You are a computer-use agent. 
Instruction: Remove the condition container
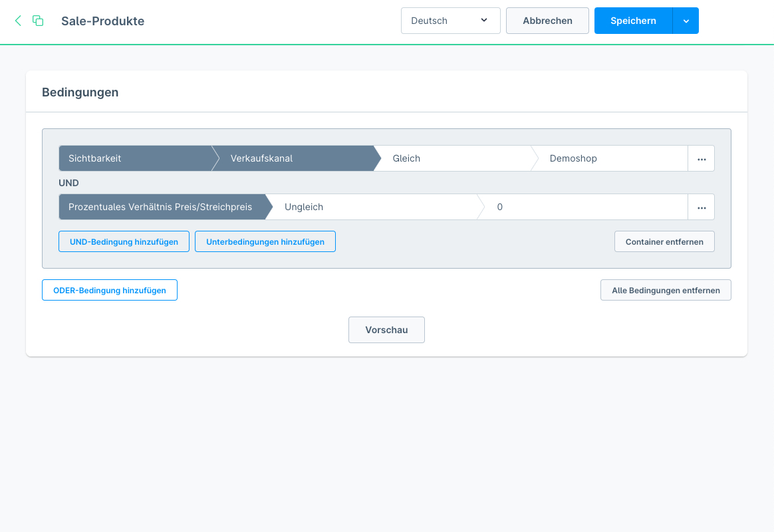[664, 242]
